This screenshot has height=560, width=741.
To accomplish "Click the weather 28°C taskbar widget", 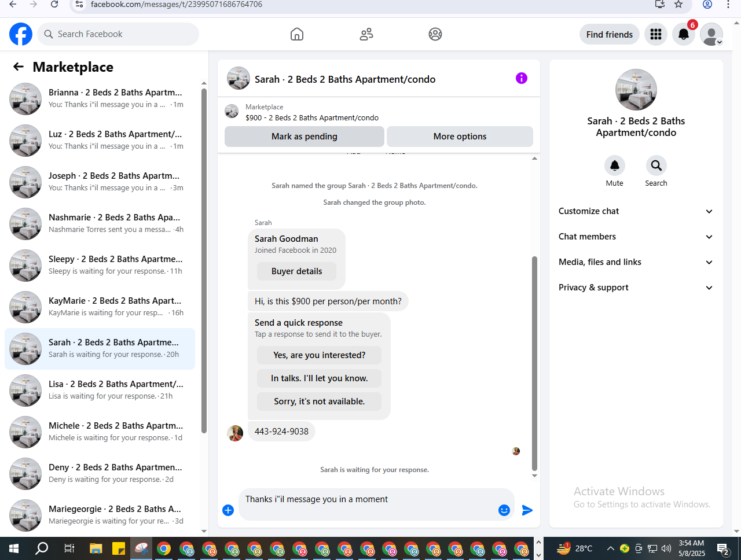I will (575, 548).
